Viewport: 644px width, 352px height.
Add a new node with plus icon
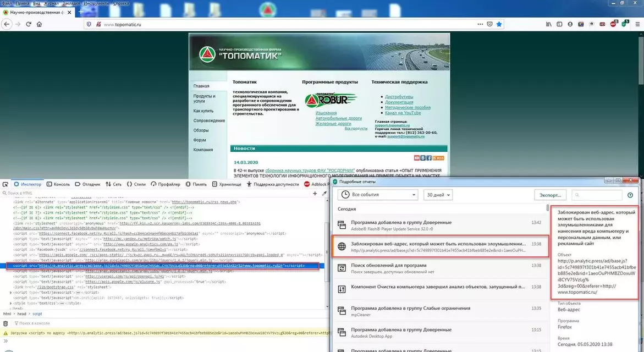pos(315,193)
